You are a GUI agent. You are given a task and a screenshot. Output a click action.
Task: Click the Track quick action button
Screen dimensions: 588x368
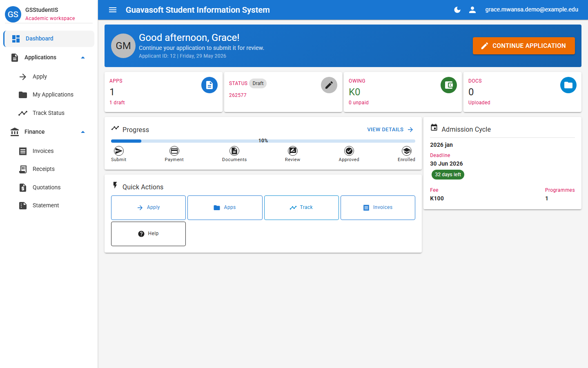[x=301, y=208]
